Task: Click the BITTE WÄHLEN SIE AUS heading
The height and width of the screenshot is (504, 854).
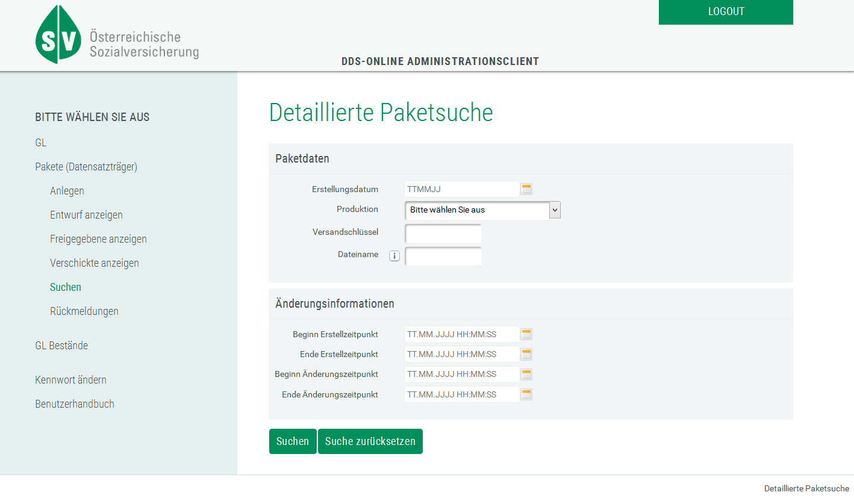Action: pyautogui.click(x=92, y=117)
